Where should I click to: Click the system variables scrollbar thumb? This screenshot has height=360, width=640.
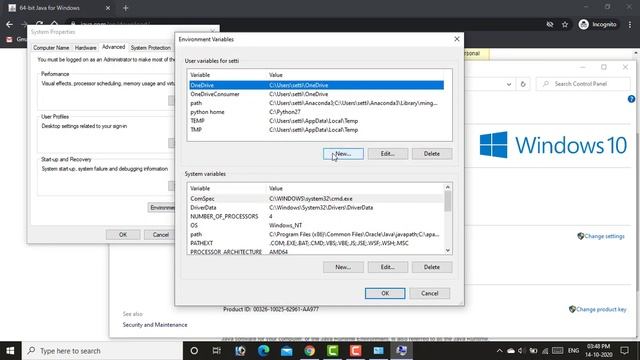point(448,201)
